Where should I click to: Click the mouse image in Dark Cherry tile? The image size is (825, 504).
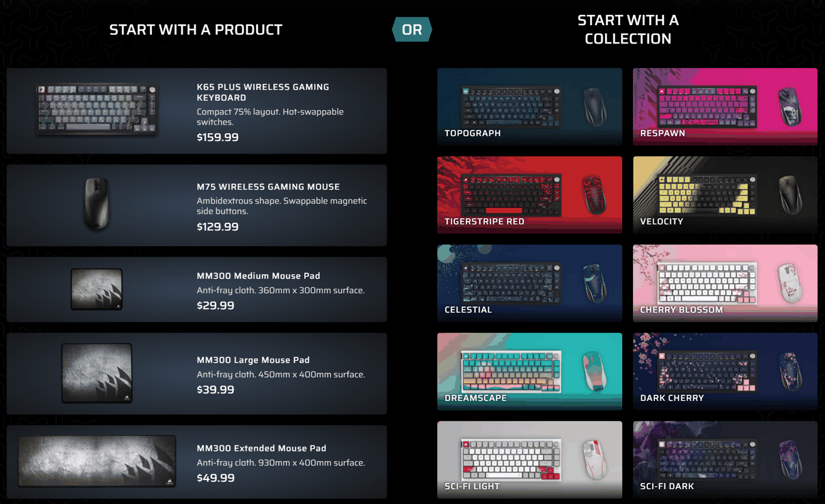click(x=790, y=371)
